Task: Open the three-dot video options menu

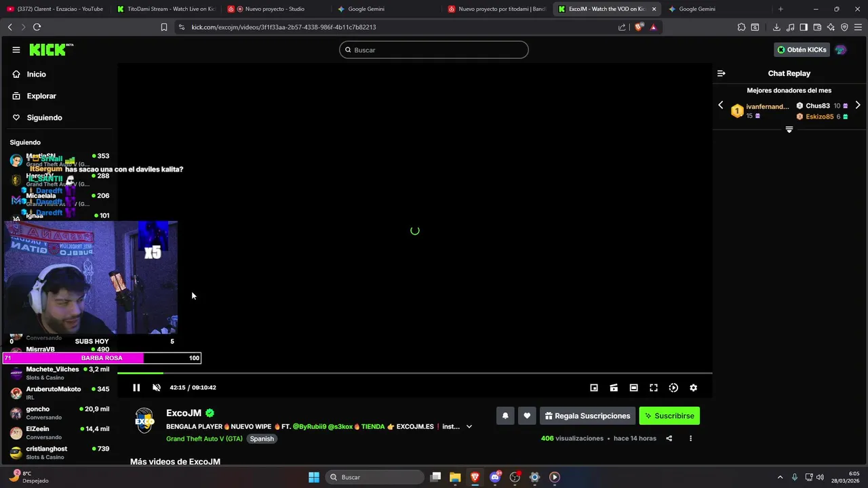Action: 690,439
